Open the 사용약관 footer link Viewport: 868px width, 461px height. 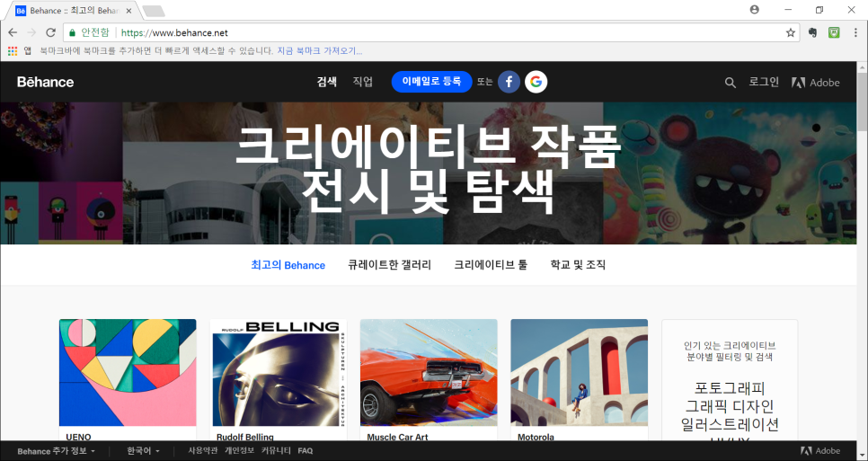202,451
